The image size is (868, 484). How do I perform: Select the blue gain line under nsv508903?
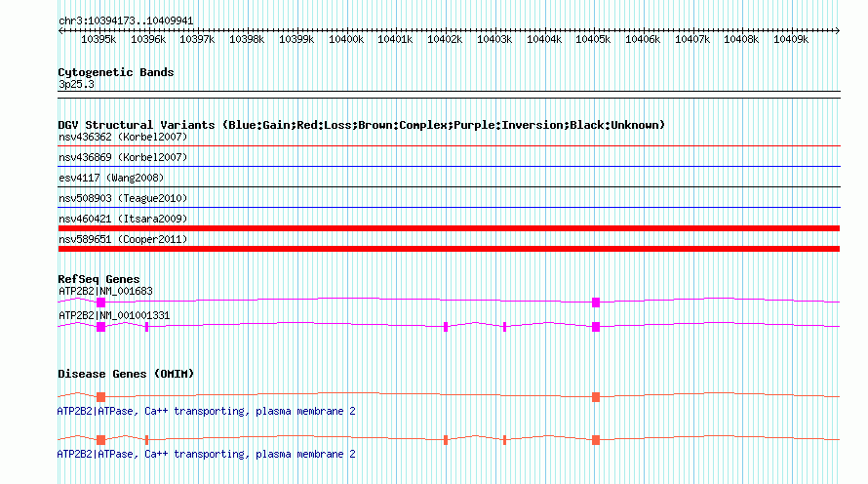(449, 207)
